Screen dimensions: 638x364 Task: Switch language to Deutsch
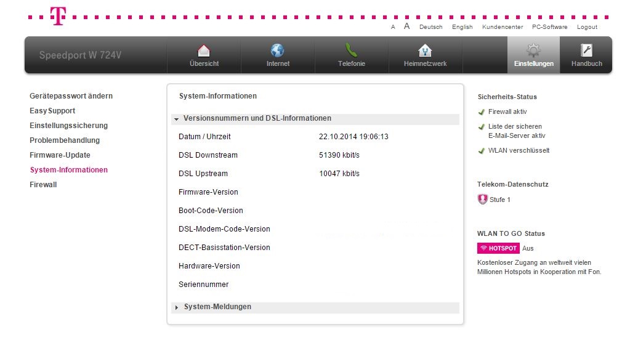[x=431, y=27]
